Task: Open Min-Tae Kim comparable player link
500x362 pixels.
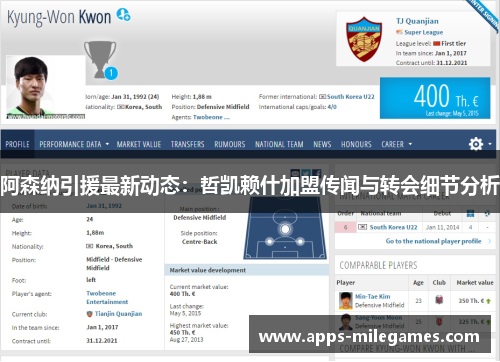Action: [x=372, y=296]
